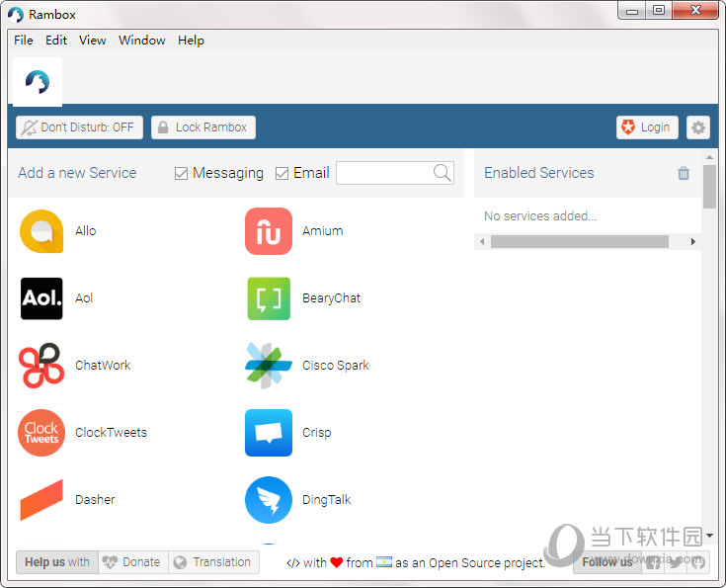Click the Allo service icon

(41, 231)
